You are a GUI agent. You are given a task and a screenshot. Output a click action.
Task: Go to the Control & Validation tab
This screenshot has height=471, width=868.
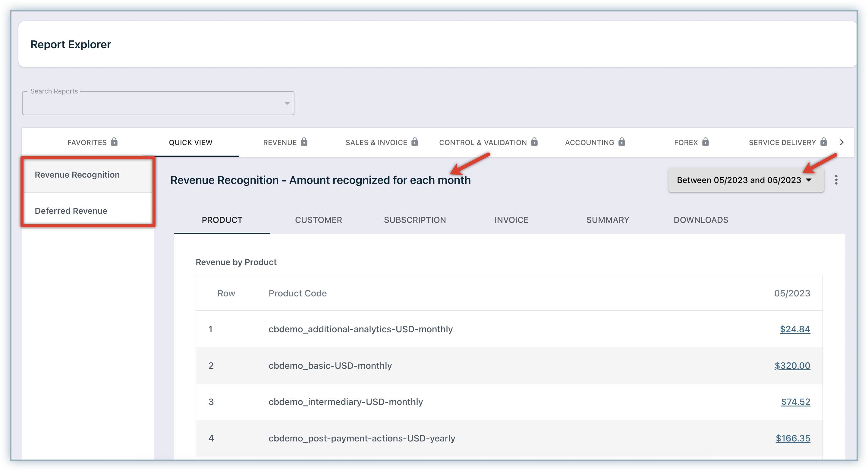point(488,142)
